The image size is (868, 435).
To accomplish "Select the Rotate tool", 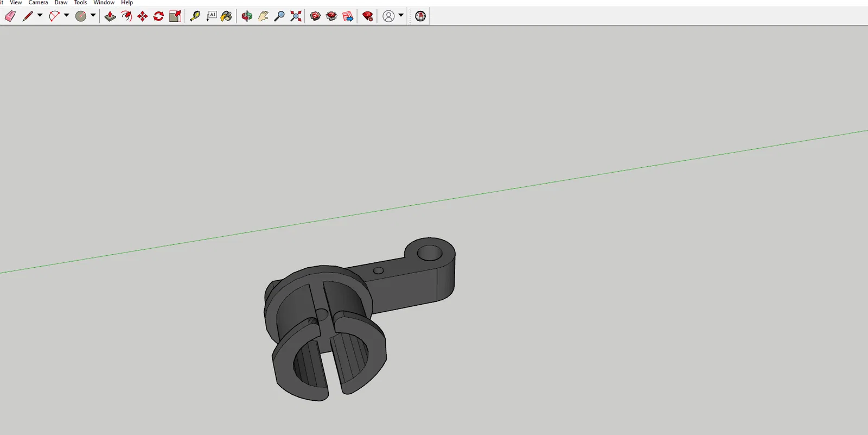I will (158, 16).
